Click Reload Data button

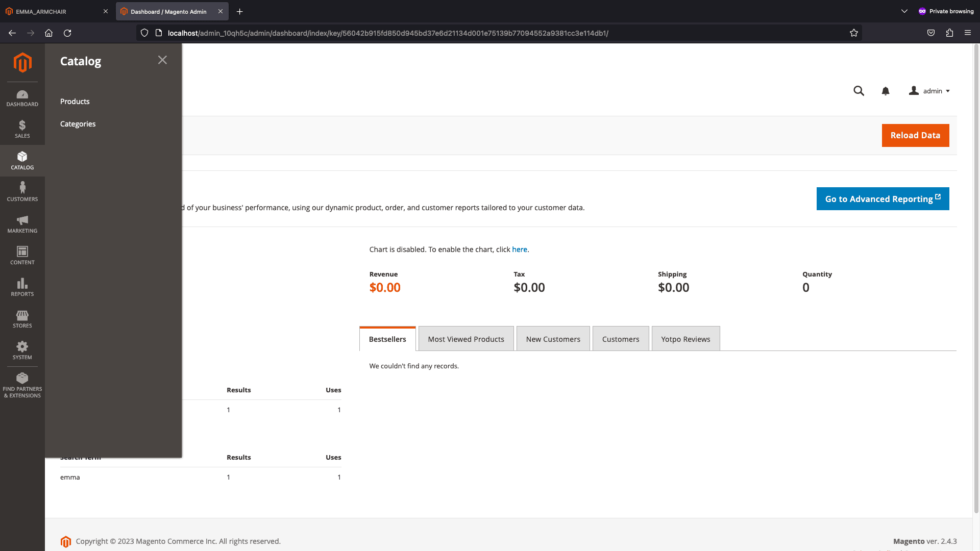click(915, 135)
